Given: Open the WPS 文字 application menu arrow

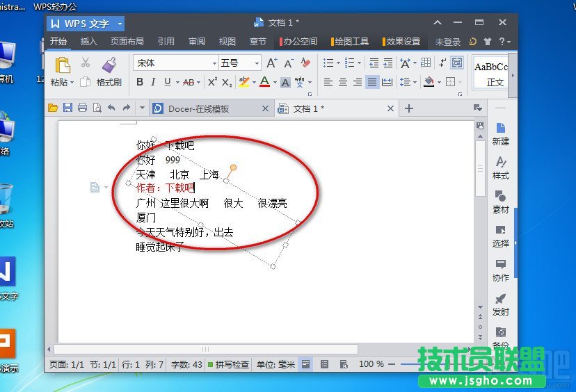Looking at the screenshot, I should point(120,24).
